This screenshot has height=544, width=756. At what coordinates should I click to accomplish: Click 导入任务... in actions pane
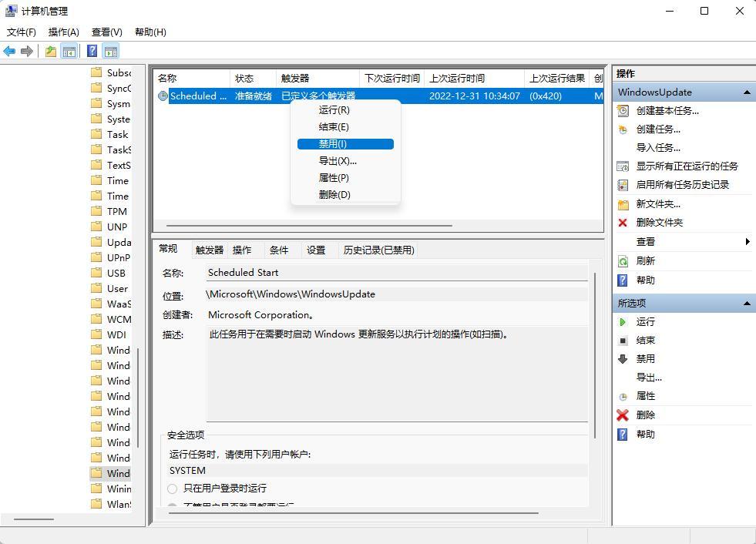click(x=658, y=148)
